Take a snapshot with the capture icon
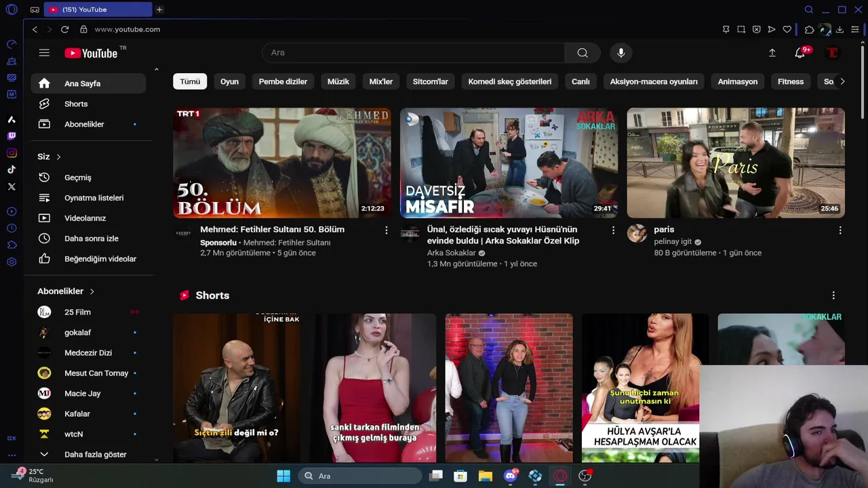The width and height of the screenshot is (868, 488). 741,29
